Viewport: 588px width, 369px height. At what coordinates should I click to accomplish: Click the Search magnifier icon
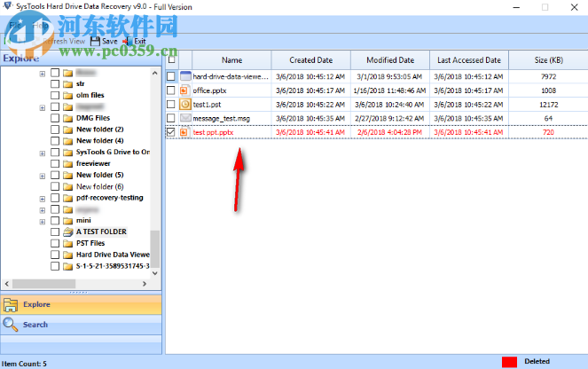(x=10, y=325)
